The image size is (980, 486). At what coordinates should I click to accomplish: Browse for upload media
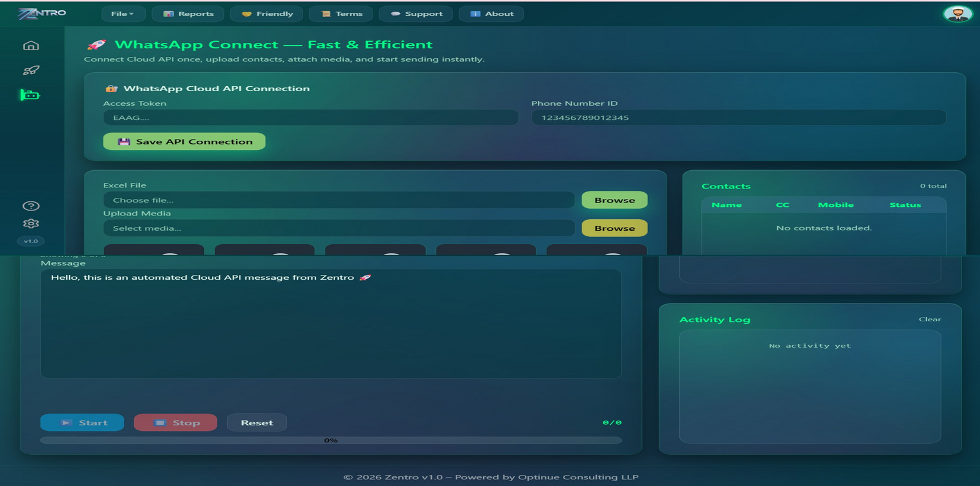(x=614, y=228)
